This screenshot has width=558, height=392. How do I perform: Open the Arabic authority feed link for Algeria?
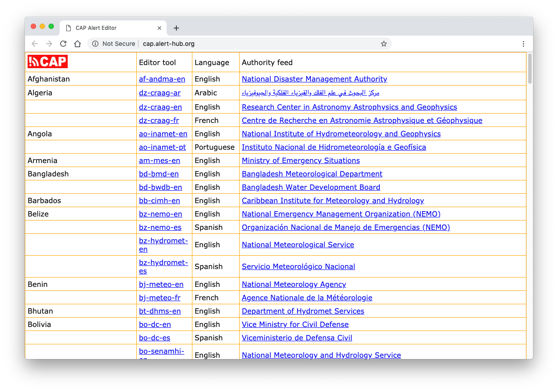tap(310, 93)
